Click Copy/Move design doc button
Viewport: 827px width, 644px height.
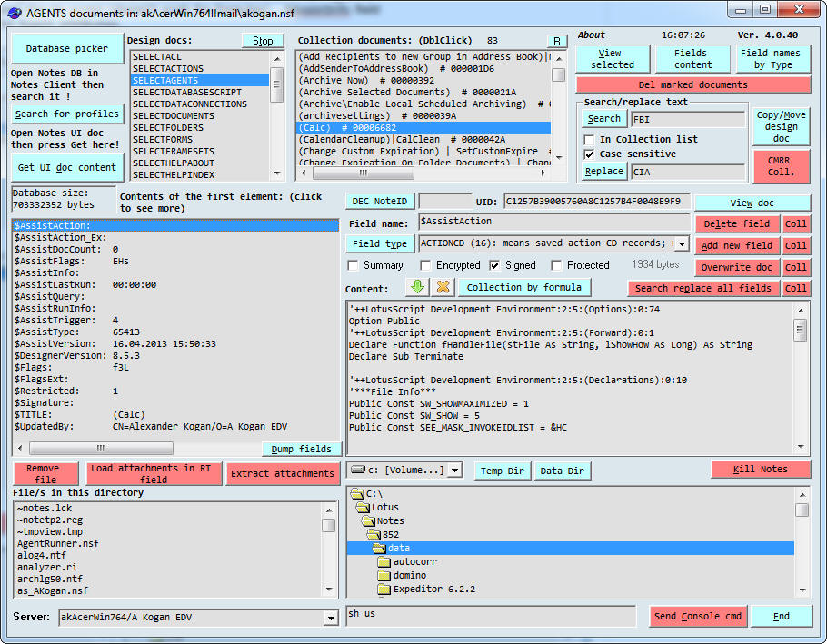click(x=782, y=126)
